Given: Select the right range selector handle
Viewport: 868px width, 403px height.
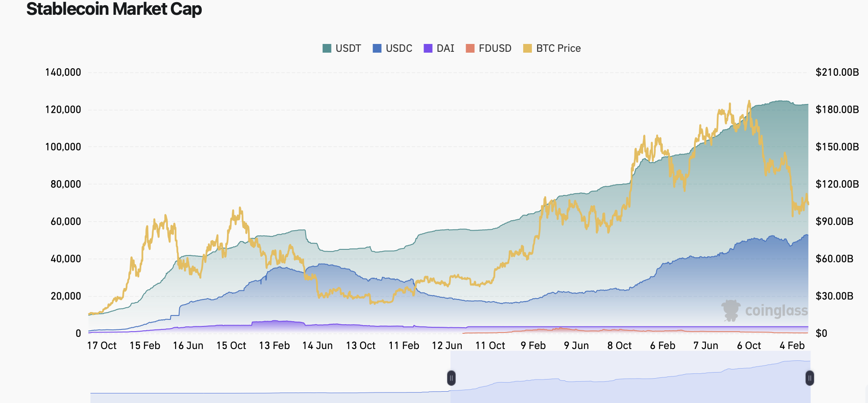Looking at the screenshot, I should [810, 378].
